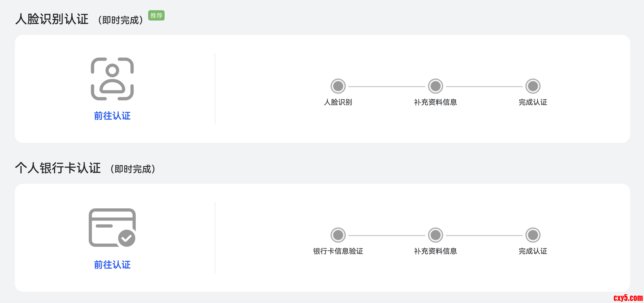The height and width of the screenshot is (303, 644).
Task: Click 补充资料信息 label in face recognition card
Action: pos(436,102)
